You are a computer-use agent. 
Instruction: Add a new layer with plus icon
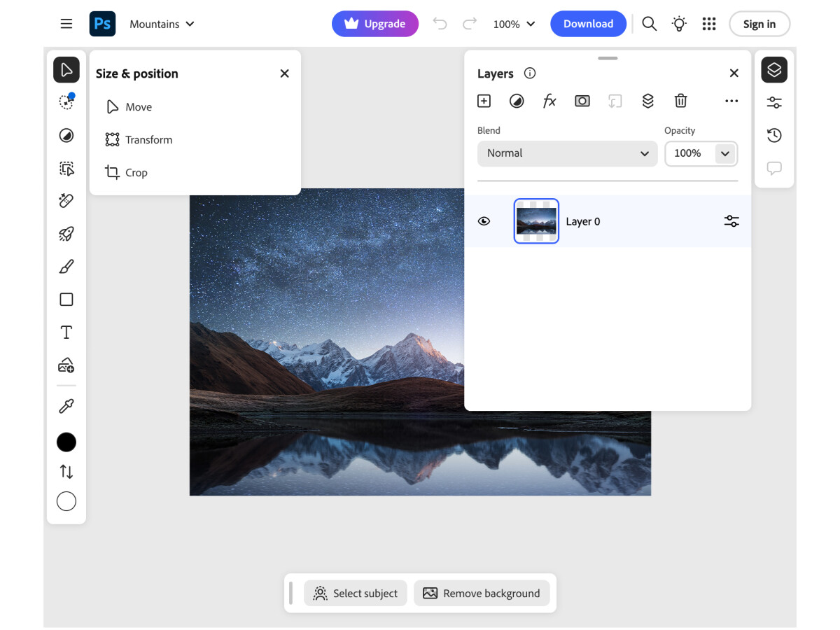(484, 101)
